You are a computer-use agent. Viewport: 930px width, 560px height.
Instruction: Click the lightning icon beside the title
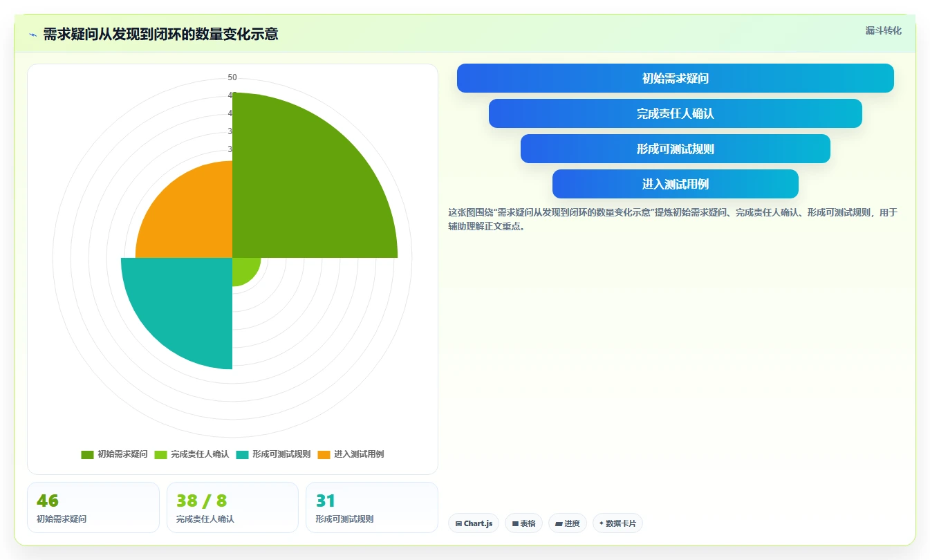pos(32,35)
